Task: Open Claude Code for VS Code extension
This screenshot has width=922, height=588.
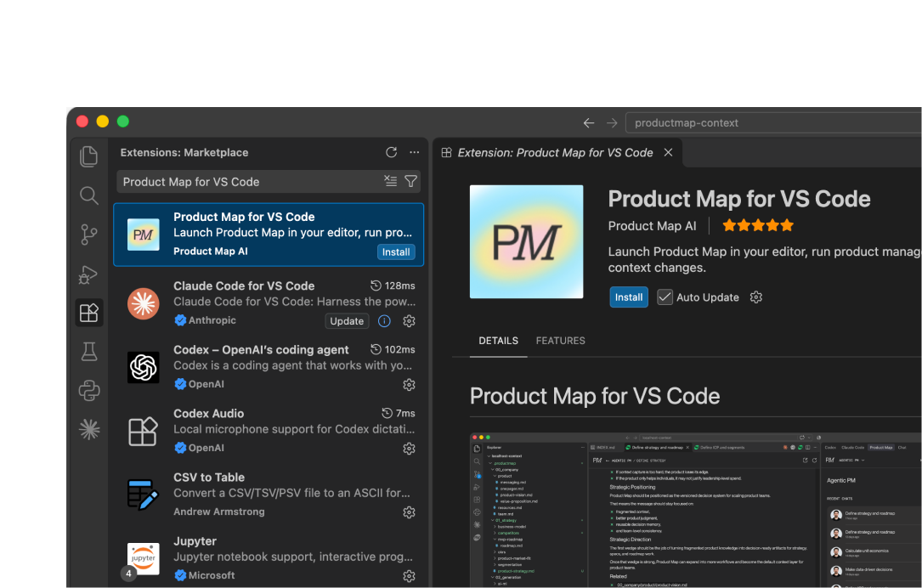Action: [269, 302]
